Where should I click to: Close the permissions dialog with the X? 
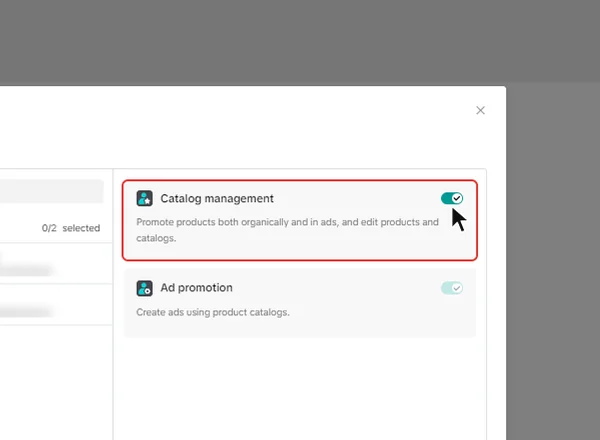[480, 110]
